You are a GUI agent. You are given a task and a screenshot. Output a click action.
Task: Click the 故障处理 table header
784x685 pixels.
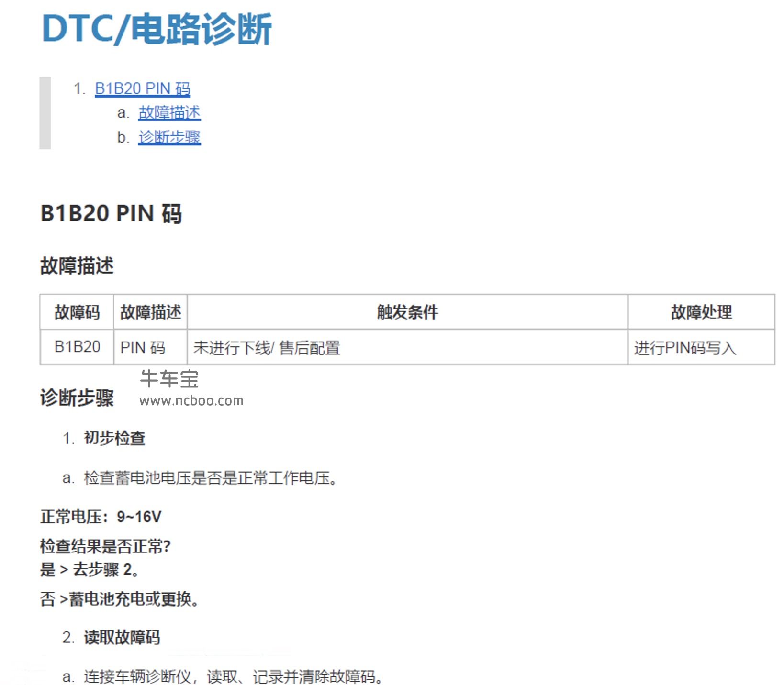701,312
